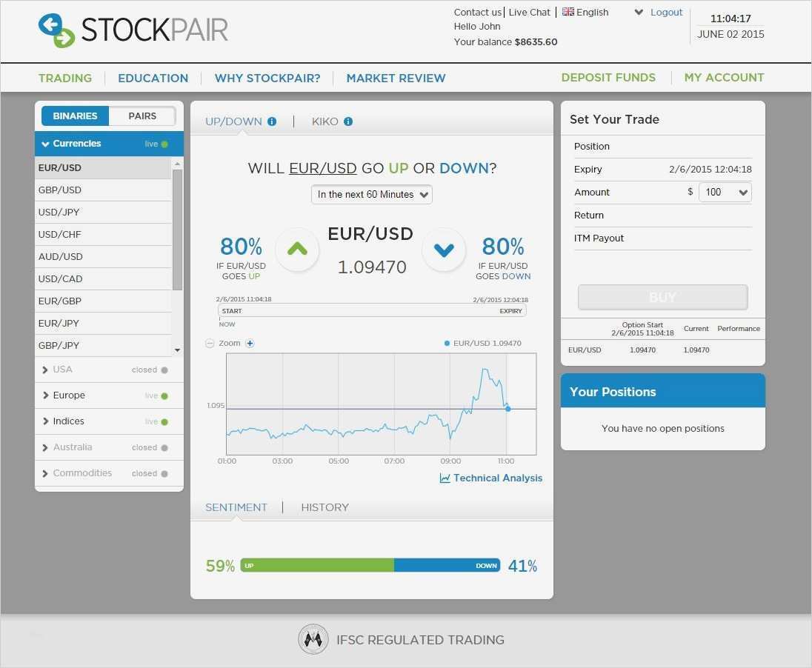
Task: Click the 'Your Positions' panel header
Action: coord(663,391)
